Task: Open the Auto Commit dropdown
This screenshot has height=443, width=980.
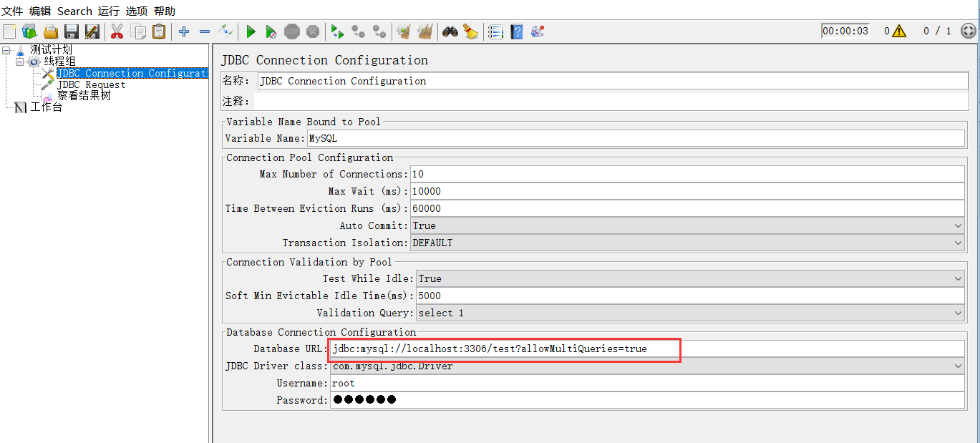Action: click(x=687, y=225)
